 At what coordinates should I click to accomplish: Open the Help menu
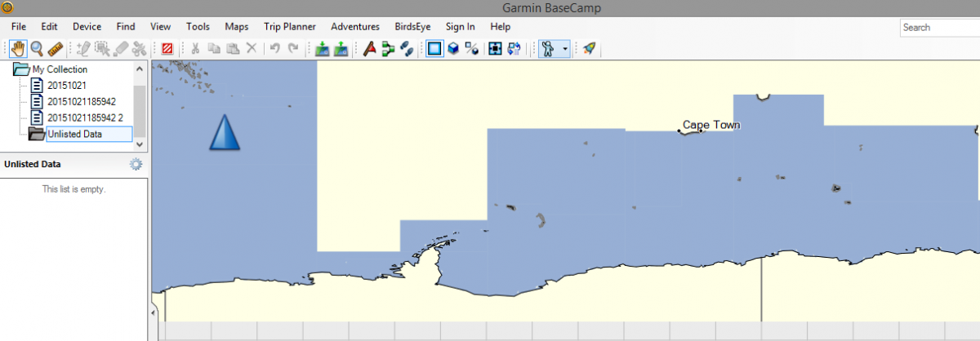pyautogui.click(x=501, y=27)
